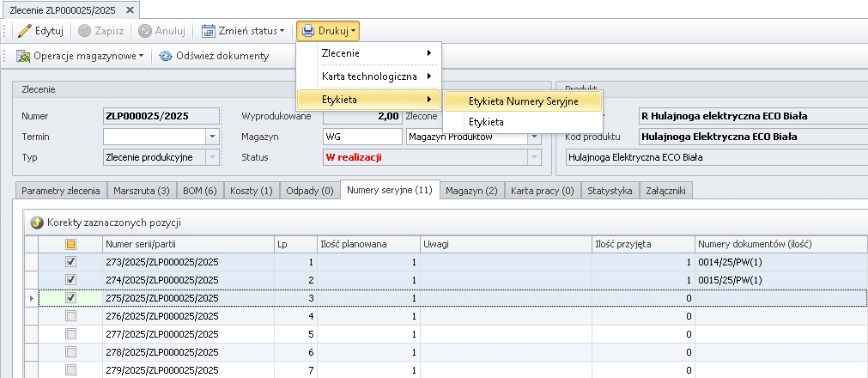This screenshot has height=378, width=868.
Task: Expand the Zmień status dropdown arrow
Action: point(282,32)
